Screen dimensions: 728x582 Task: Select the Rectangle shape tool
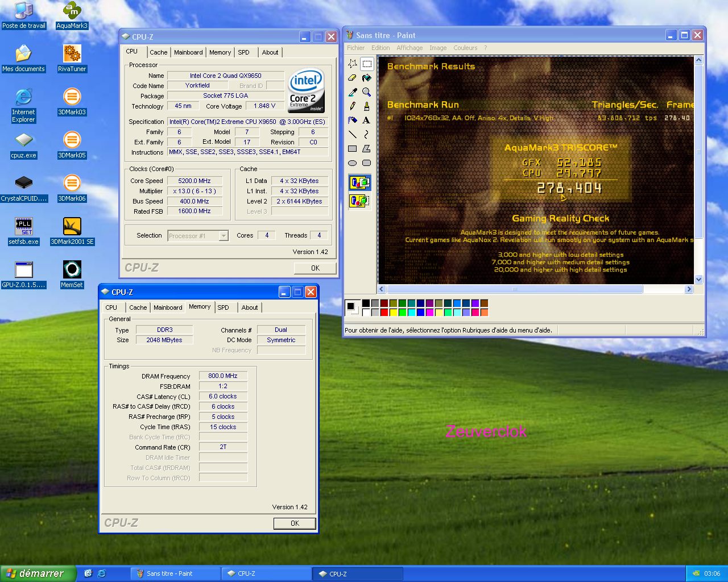point(353,148)
